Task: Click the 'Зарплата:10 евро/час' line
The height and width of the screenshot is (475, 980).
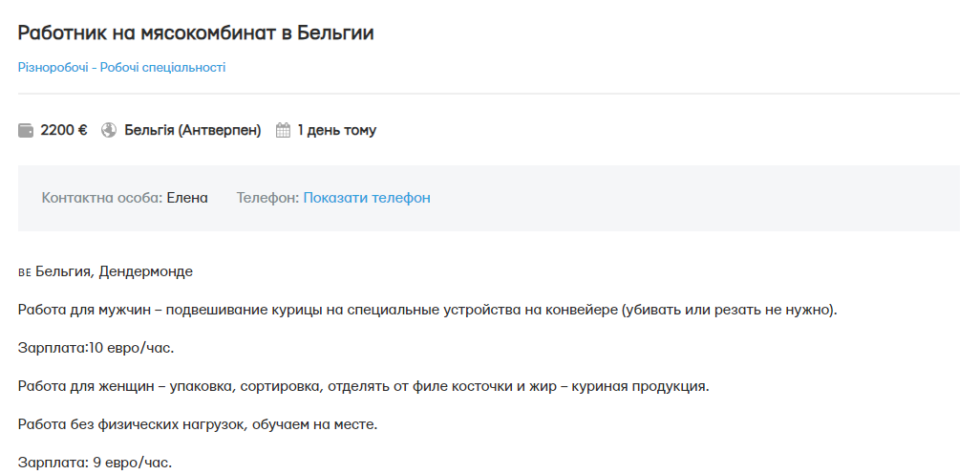Action: click(x=96, y=348)
